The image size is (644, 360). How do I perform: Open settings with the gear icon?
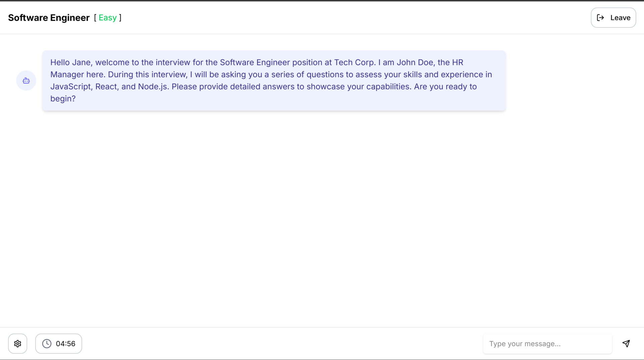[x=17, y=344]
